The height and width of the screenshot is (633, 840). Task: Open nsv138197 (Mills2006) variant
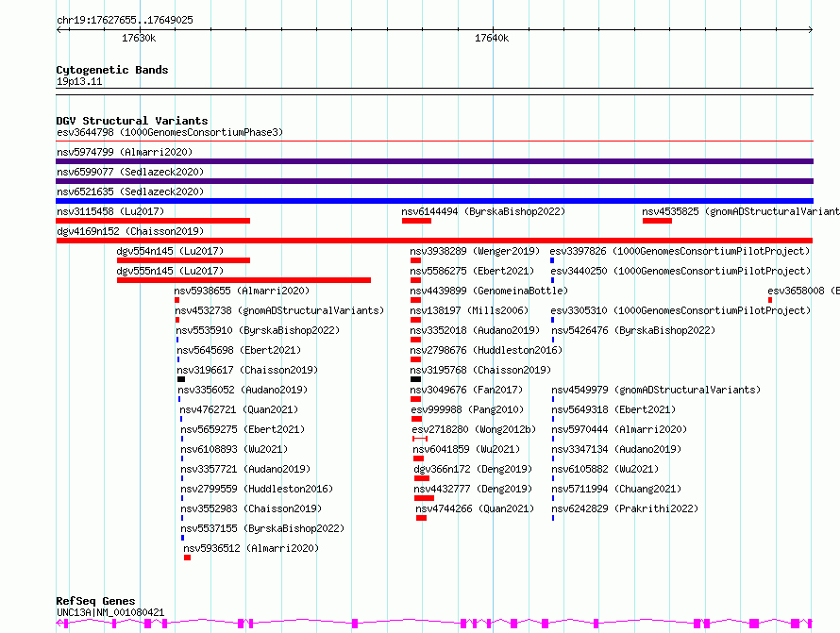pyautogui.click(x=469, y=310)
